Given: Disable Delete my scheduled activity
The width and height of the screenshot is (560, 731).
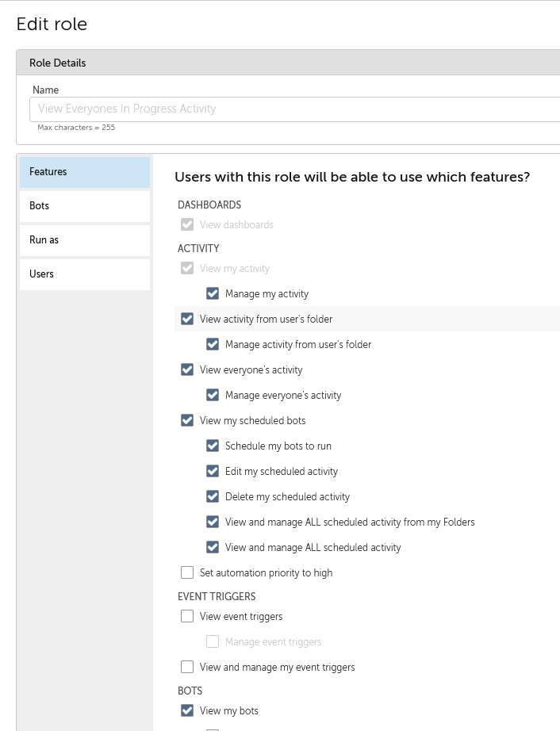Looking at the screenshot, I should click(x=213, y=496).
